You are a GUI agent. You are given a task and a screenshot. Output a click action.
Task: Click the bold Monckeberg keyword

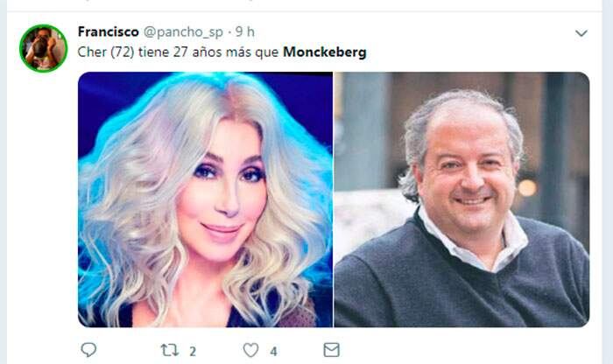pyautogui.click(x=325, y=52)
